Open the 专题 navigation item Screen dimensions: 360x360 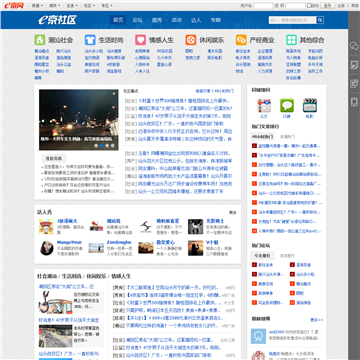216,20
